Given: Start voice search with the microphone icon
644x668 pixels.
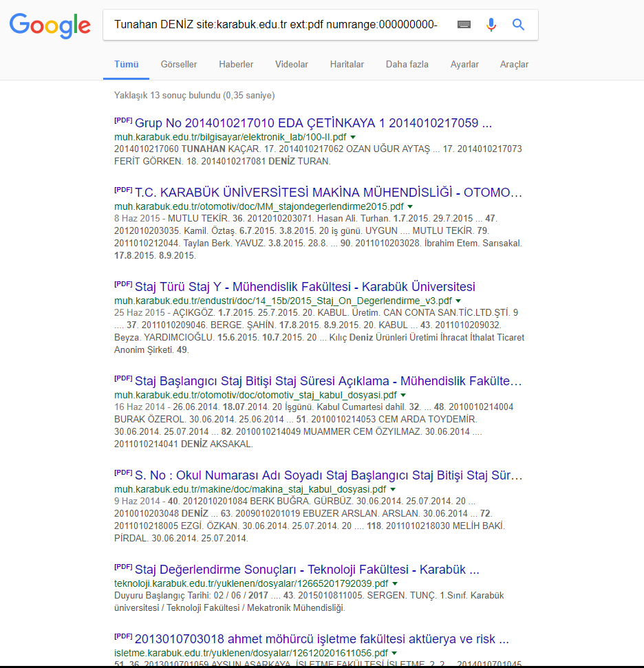Looking at the screenshot, I should coord(491,25).
